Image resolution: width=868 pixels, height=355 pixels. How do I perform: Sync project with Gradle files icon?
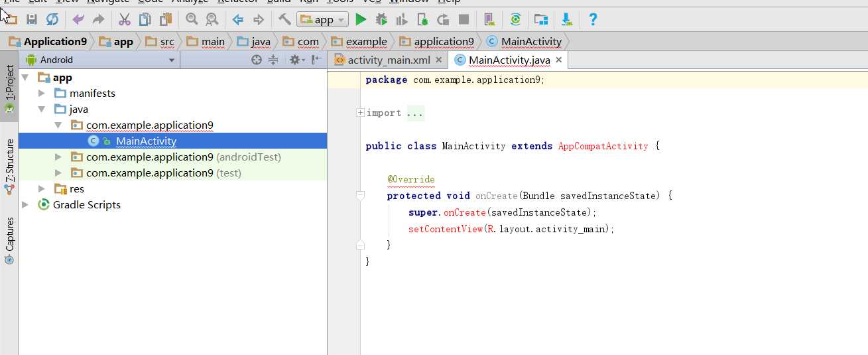click(x=515, y=19)
